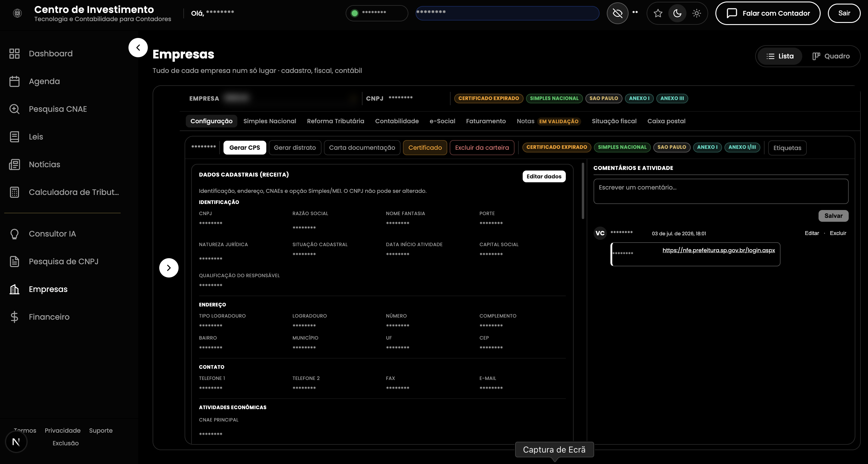Click the N avatar badge

pos(16,442)
